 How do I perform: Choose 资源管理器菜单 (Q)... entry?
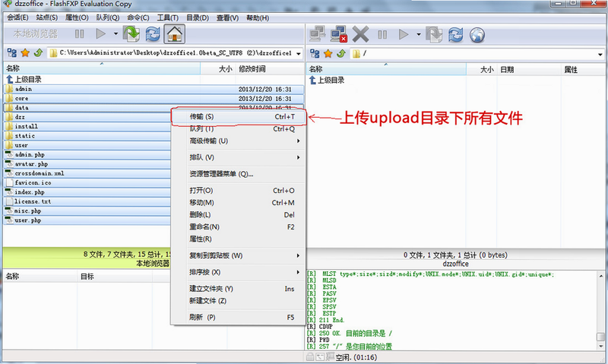[x=239, y=174]
